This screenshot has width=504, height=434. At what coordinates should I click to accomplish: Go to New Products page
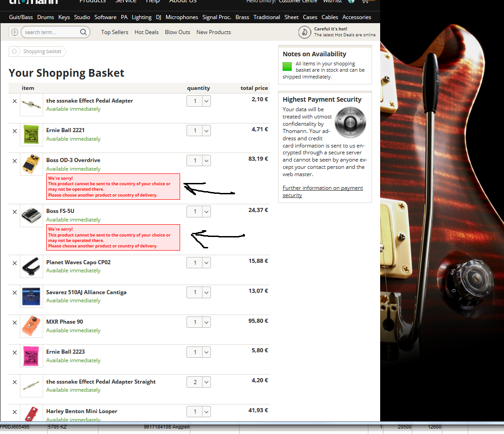(x=213, y=32)
